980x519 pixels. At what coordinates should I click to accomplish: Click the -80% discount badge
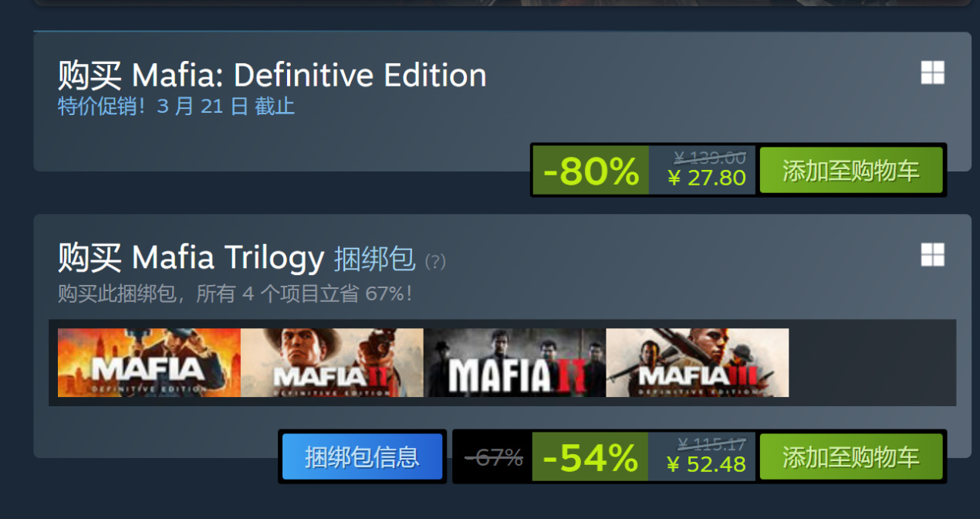(x=591, y=170)
